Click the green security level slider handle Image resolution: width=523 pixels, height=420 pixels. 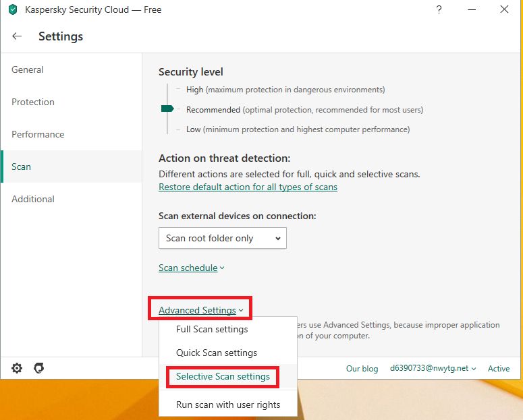(x=167, y=109)
